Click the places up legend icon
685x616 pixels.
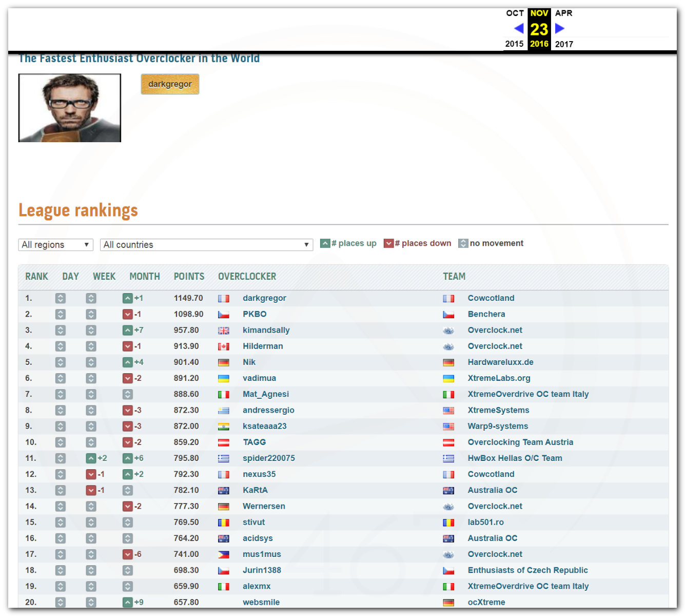(325, 243)
